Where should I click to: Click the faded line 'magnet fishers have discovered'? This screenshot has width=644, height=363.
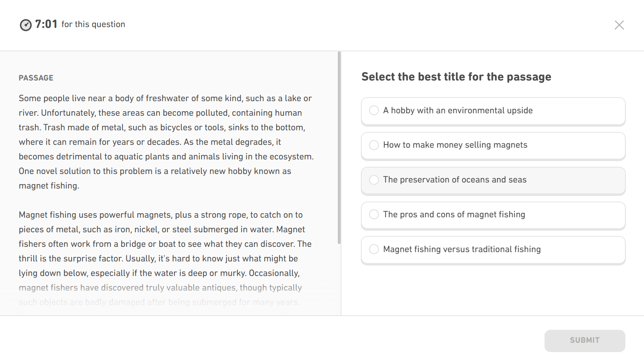click(160, 288)
